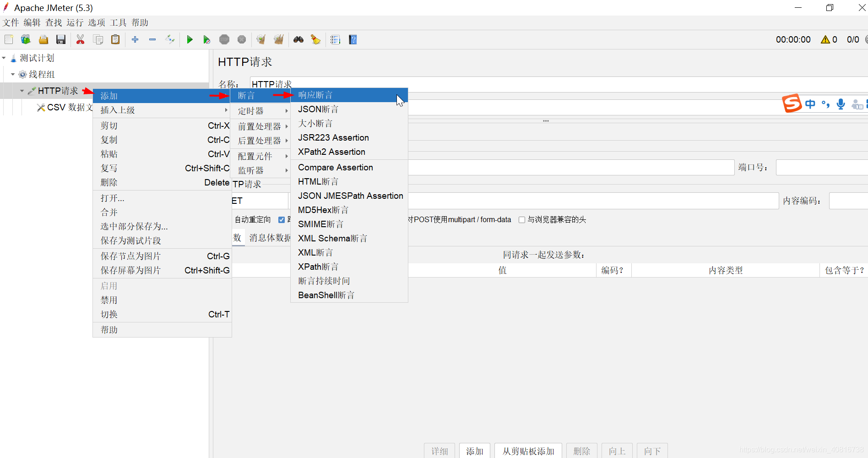Click 保存节点为图片 entry

pyautogui.click(x=162, y=256)
